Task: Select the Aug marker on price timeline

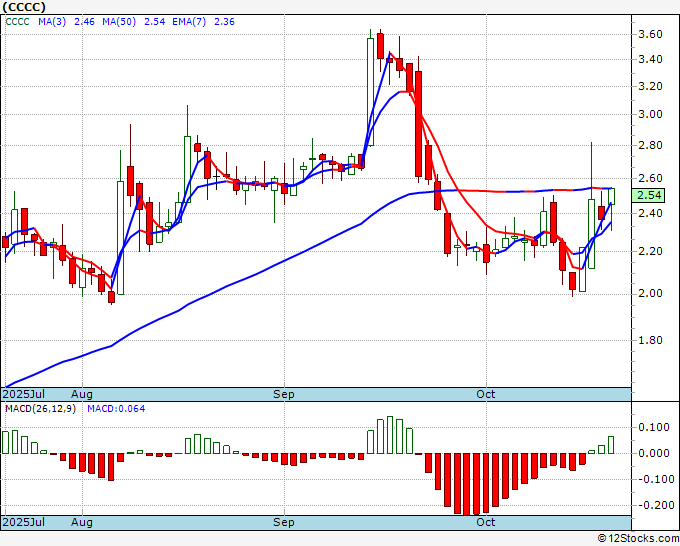Action: pos(82,394)
